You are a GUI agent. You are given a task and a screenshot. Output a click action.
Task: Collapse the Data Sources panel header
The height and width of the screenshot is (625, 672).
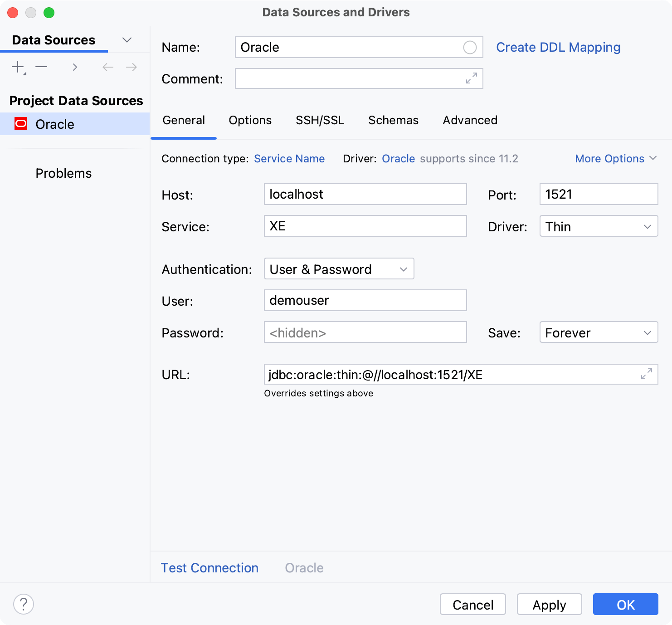[127, 40]
